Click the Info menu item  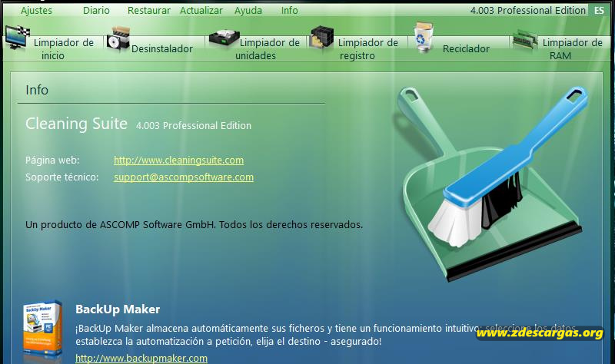[290, 11]
